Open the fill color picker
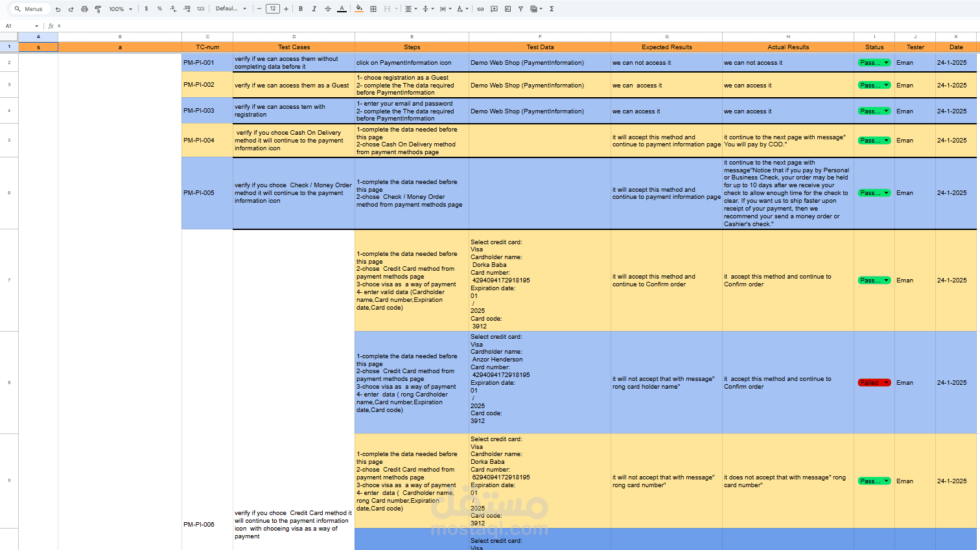Image resolution: width=980 pixels, height=550 pixels. pos(359,9)
